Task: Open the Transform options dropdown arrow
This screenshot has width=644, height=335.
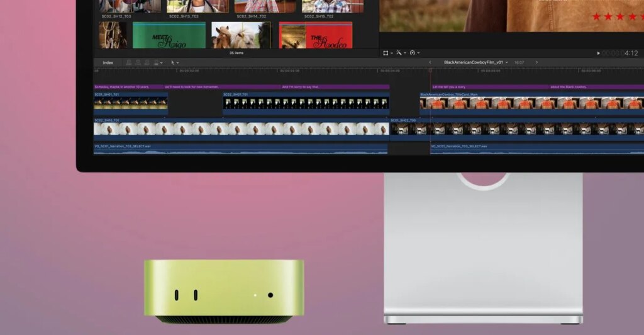Action: [392, 53]
